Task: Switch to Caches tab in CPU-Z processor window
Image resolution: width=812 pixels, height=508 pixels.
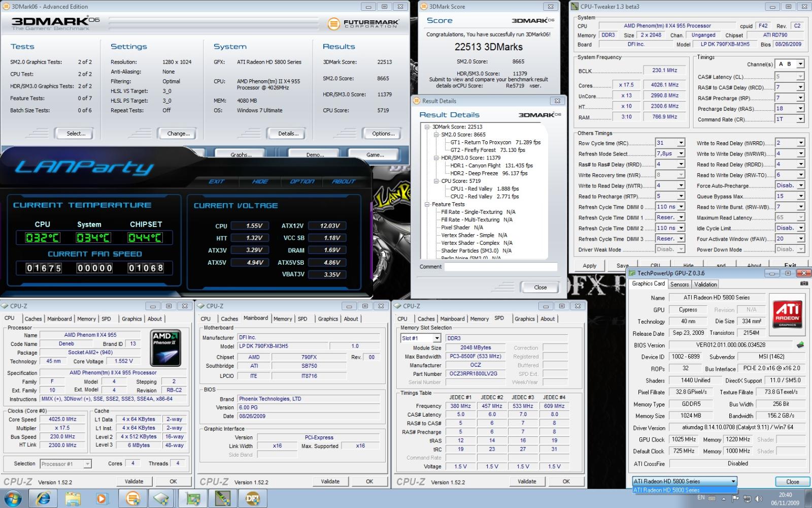Action: [33, 319]
